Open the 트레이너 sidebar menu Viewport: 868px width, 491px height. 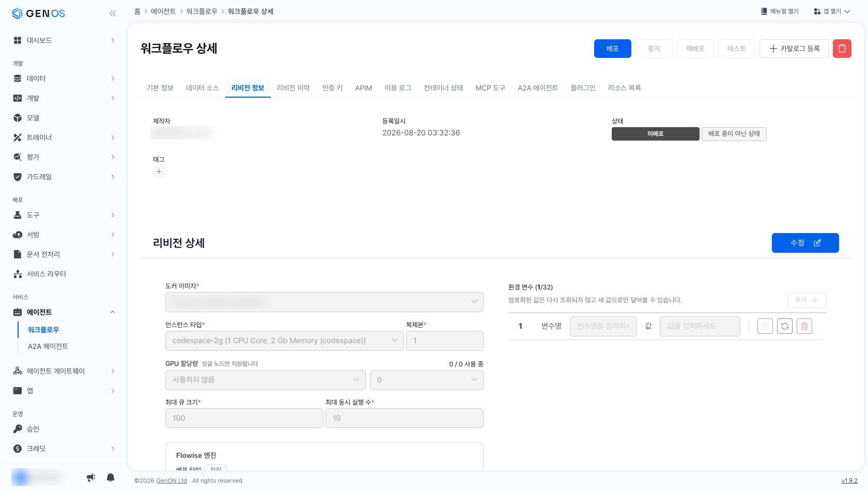(64, 137)
